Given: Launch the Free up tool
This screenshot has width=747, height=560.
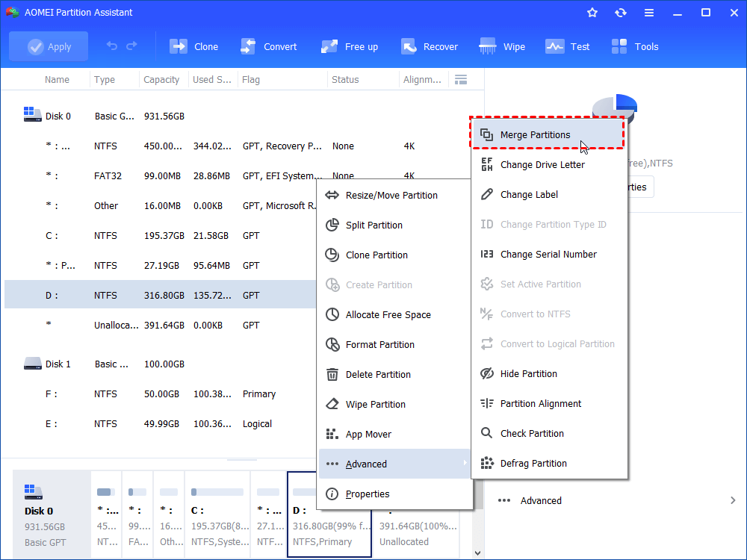Looking at the screenshot, I should click(349, 46).
